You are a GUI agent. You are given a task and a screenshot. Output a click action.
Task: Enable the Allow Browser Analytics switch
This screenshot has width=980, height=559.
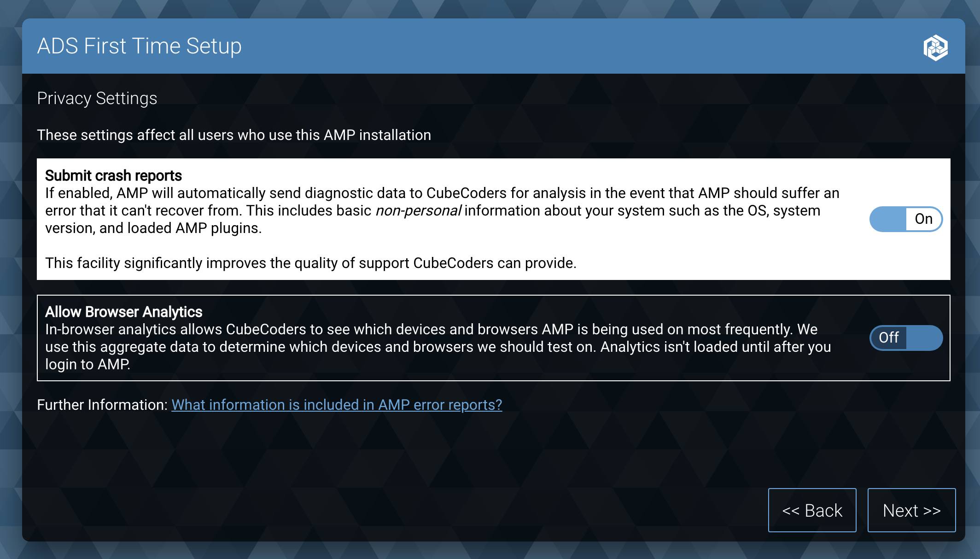[905, 338]
